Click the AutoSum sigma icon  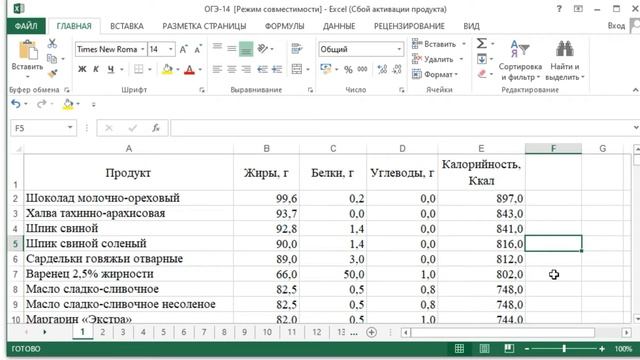pos(482,43)
